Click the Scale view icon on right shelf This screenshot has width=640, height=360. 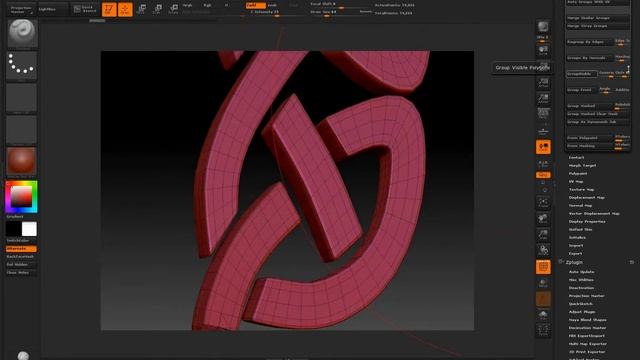coord(543,235)
